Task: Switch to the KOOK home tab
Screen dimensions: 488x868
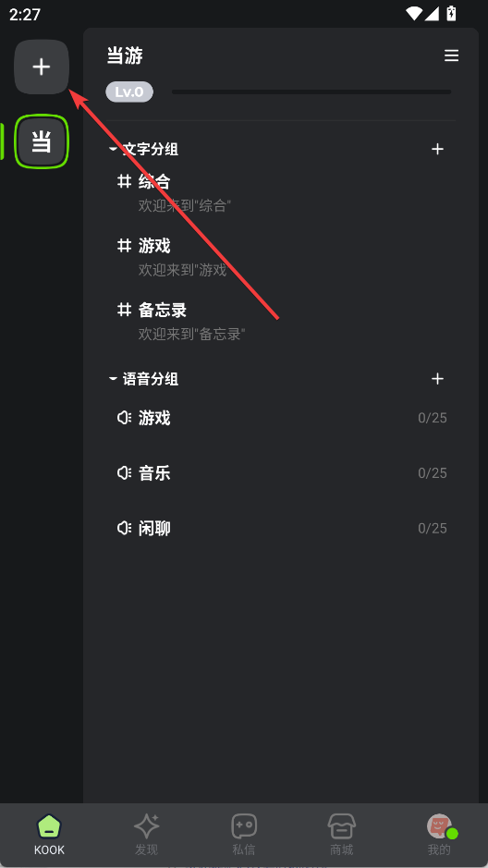Action: coord(49,835)
